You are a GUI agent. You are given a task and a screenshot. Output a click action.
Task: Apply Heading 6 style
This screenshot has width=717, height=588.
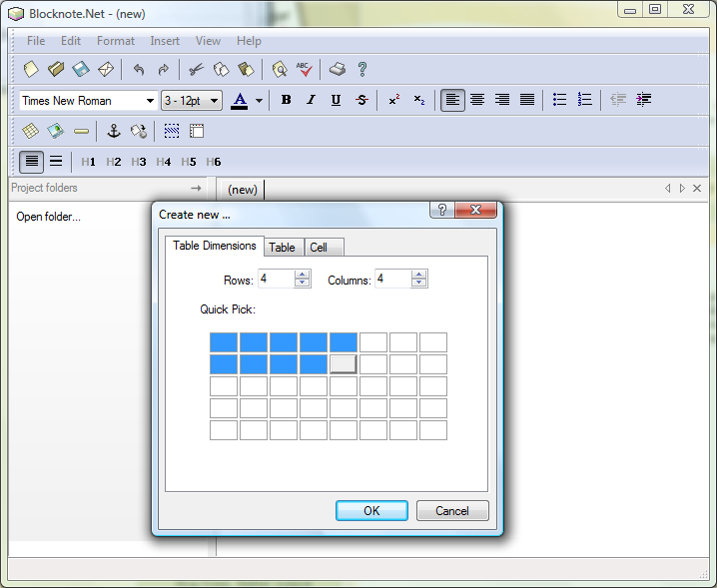214,162
